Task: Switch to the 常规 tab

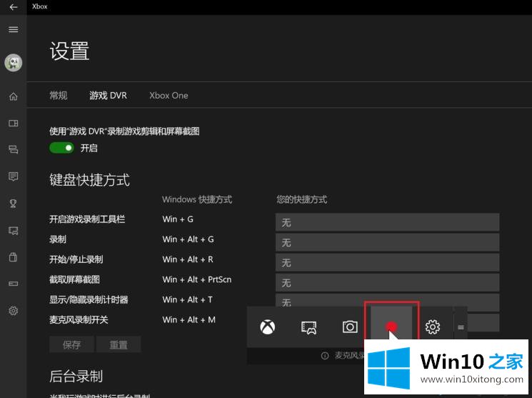Action: click(59, 96)
